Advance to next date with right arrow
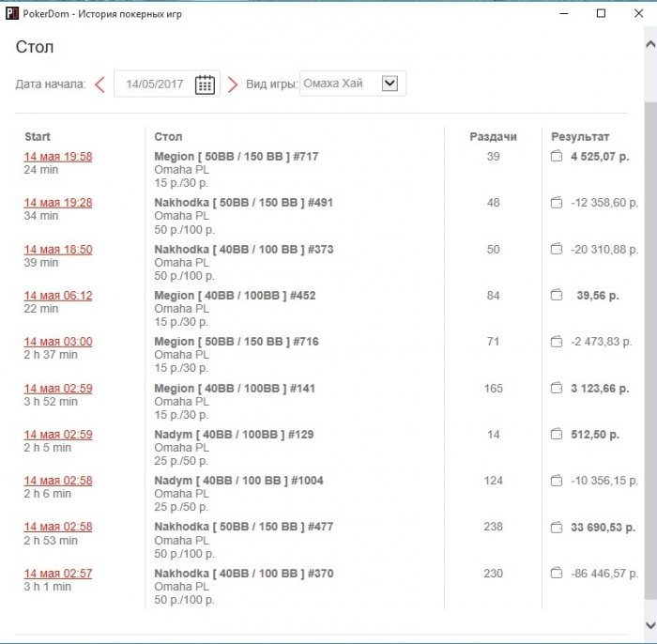Screen dimensions: 657x644 tap(233, 84)
